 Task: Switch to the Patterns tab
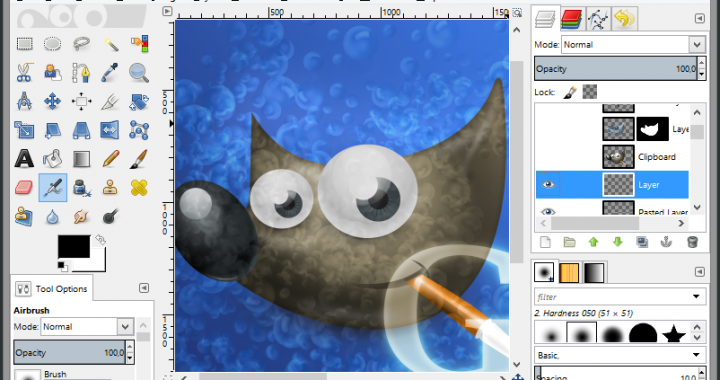(569, 273)
